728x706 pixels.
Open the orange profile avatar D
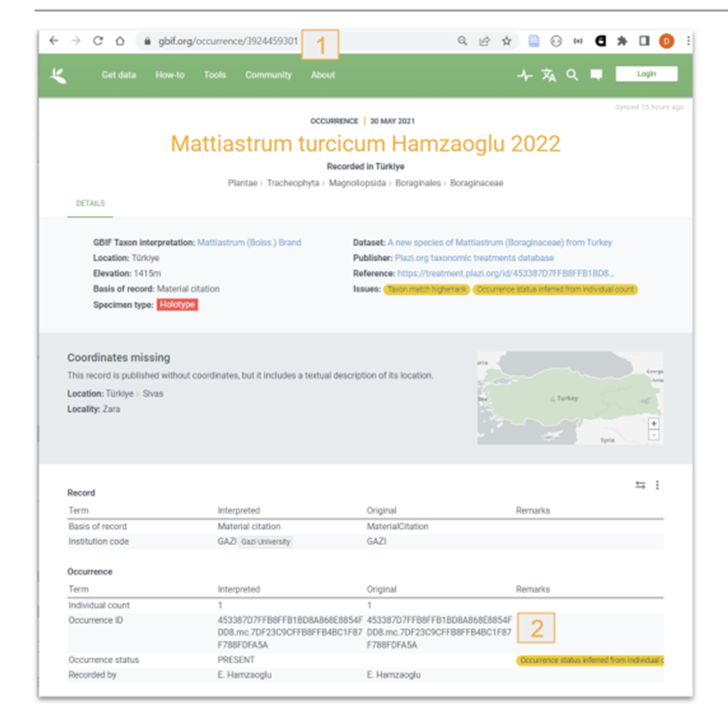(666, 41)
